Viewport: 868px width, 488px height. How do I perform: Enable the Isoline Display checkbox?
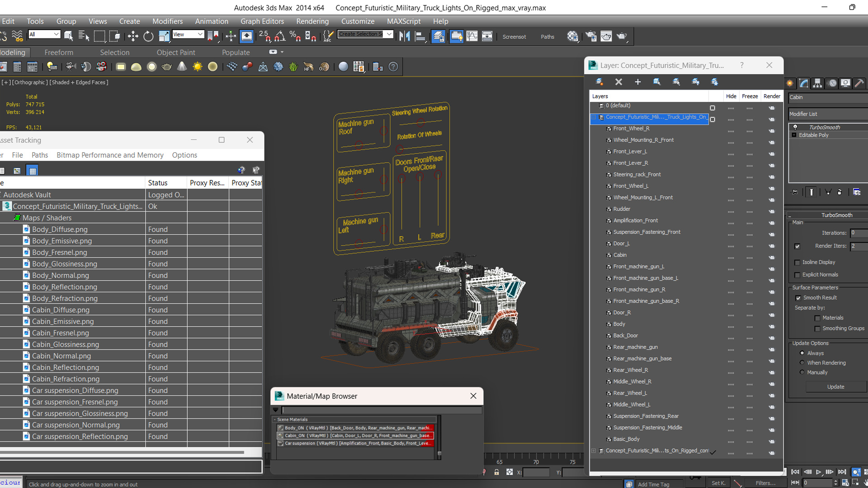point(797,263)
